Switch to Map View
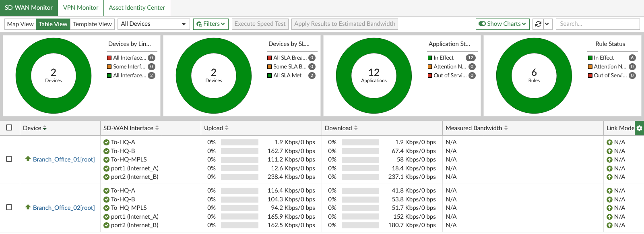The width and height of the screenshot is (644, 234). (20, 24)
